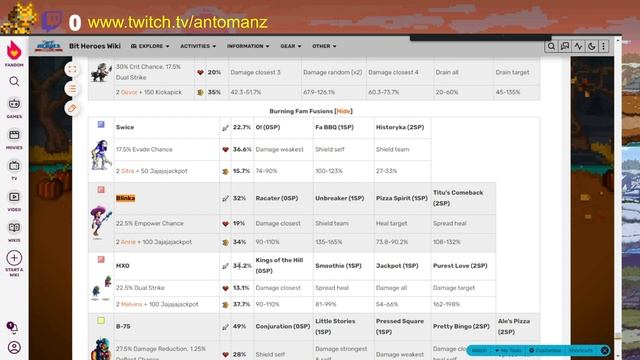Viewport: 640px width, 360px height.
Task: Click the highlighted Blinka name
Action: pyautogui.click(x=125, y=198)
